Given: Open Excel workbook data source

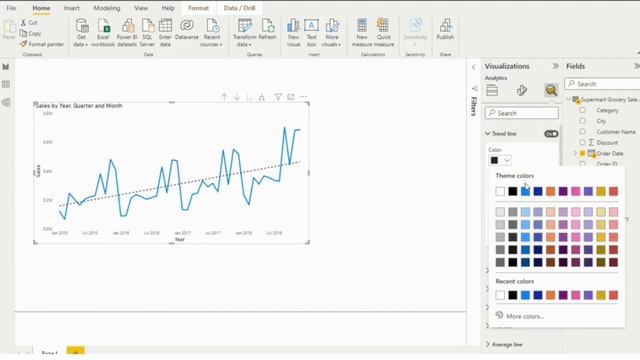Looking at the screenshot, I should [103, 33].
